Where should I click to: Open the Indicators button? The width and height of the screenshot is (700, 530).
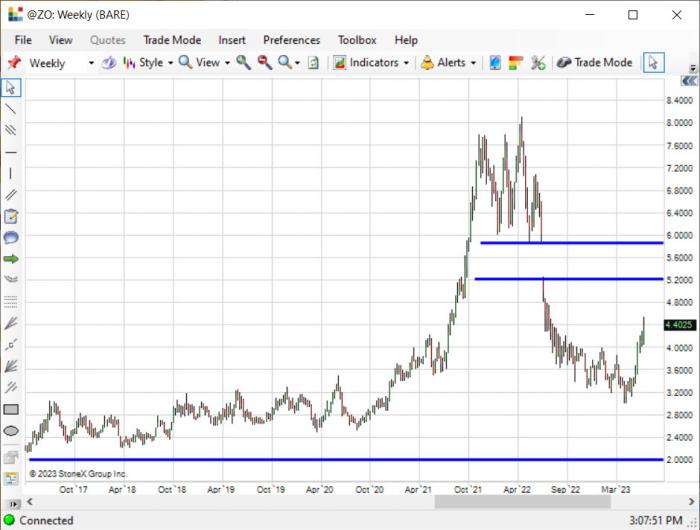pyautogui.click(x=366, y=63)
